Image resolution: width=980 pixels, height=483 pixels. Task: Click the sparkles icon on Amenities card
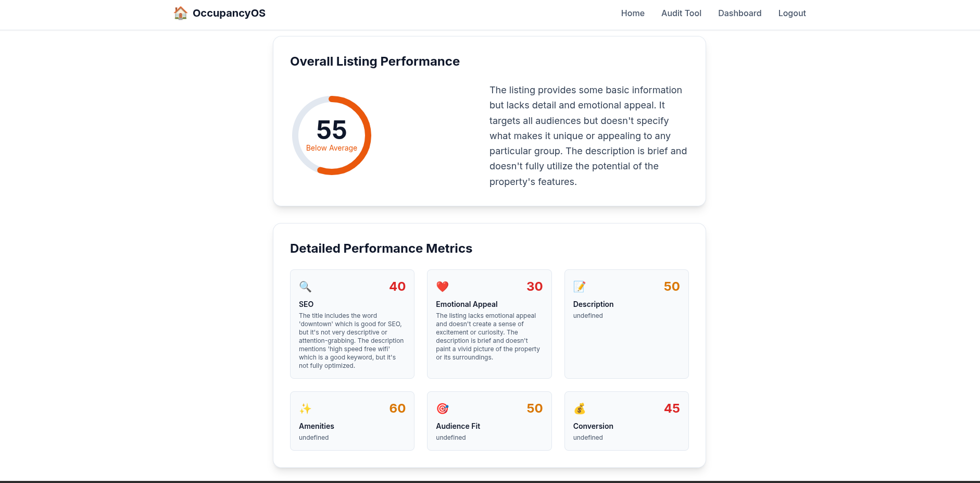point(305,408)
